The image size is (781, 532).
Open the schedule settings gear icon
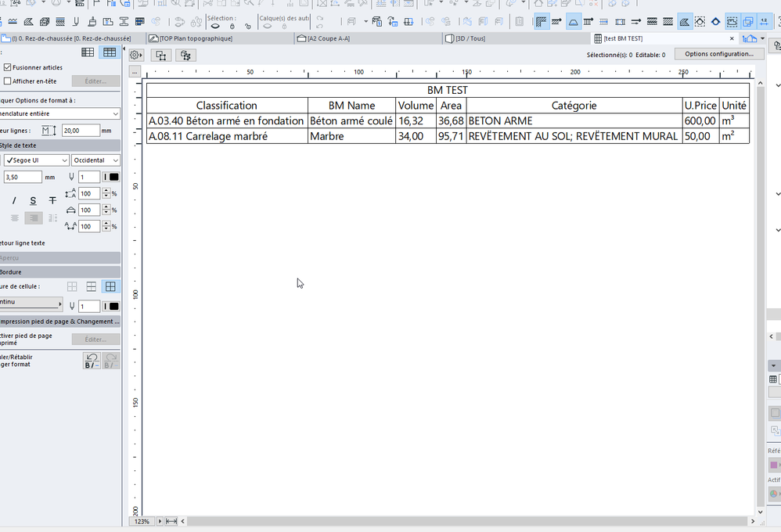(136, 56)
